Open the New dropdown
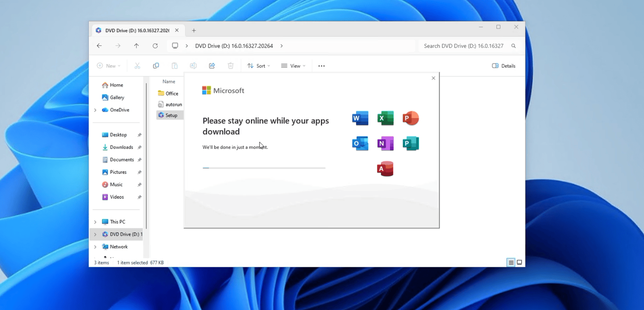644x310 pixels. 109,66
